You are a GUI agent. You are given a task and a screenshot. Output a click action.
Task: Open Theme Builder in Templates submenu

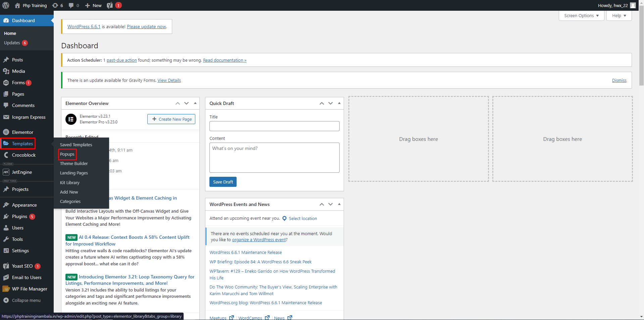[74, 164]
